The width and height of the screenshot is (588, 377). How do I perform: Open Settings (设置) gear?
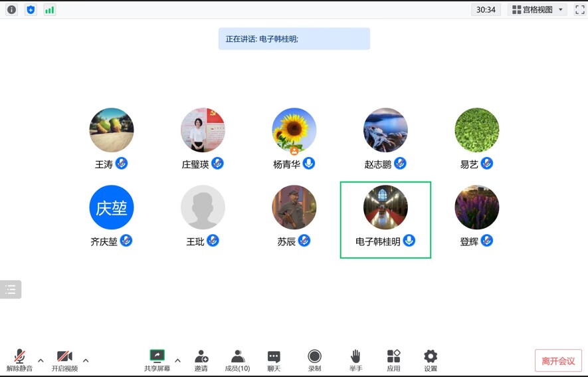click(431, 360)
